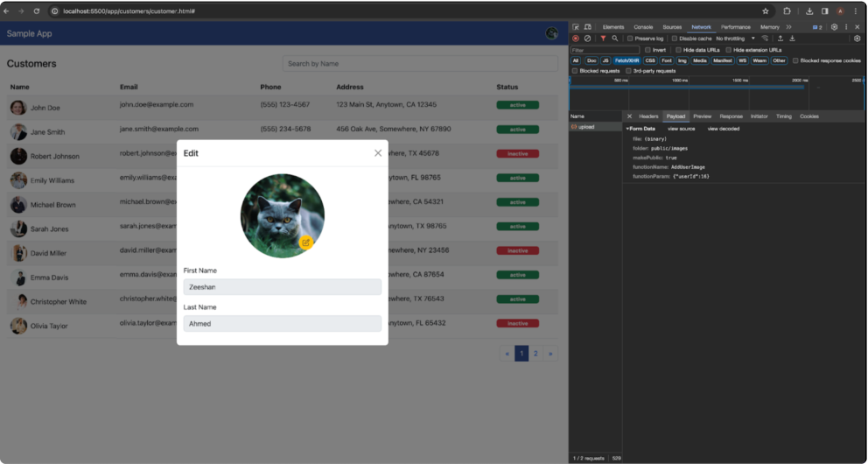Clear the network log
868x464 pixels.
point(587,39)
